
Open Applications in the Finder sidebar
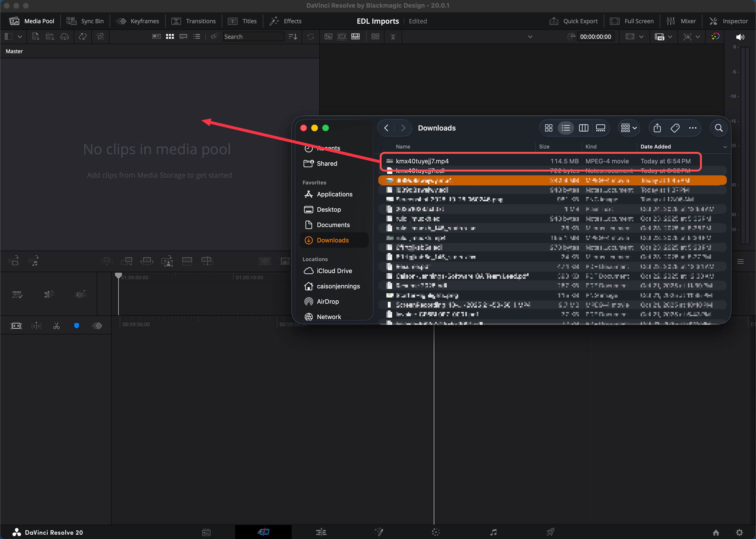pos(334,194)
